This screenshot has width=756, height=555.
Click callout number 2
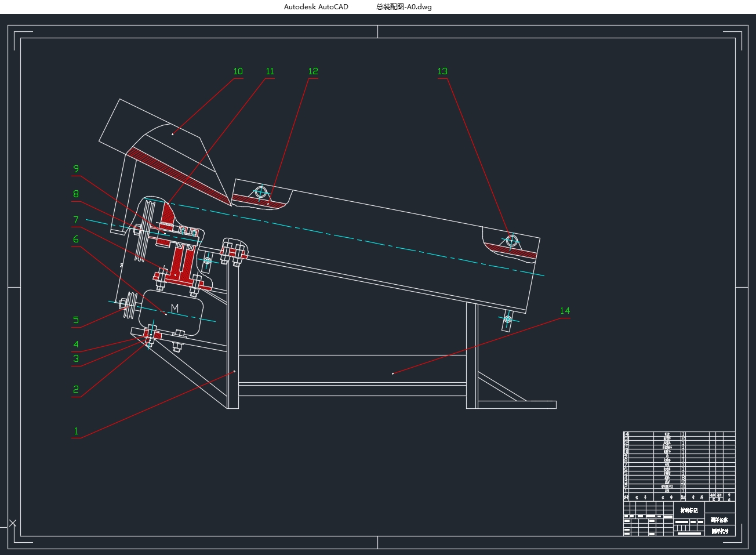tap(76, 389)
